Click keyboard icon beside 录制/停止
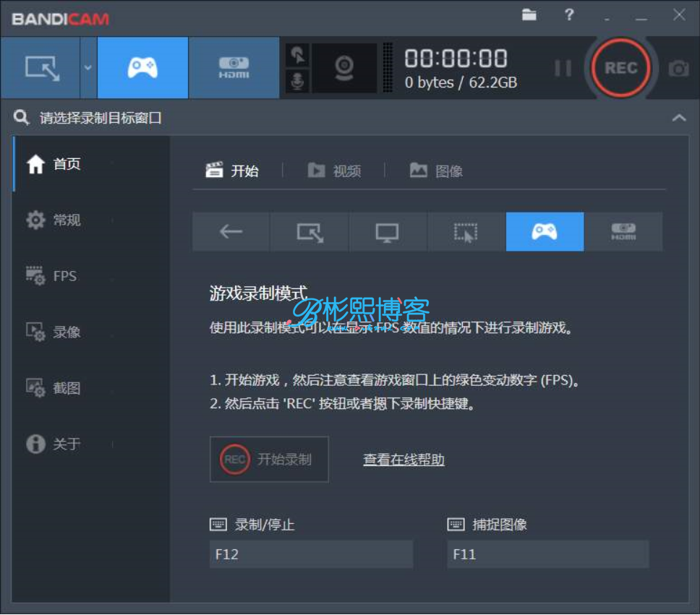 click(x=218, y=525)
